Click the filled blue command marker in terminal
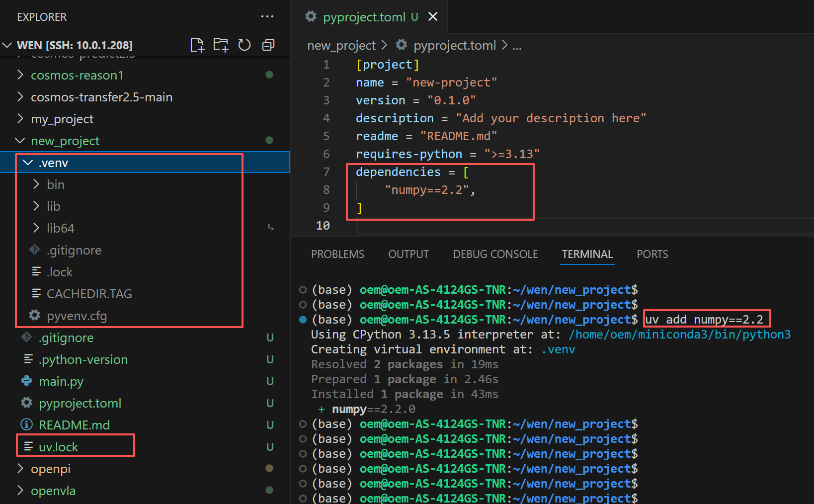 tap(303, 320)
